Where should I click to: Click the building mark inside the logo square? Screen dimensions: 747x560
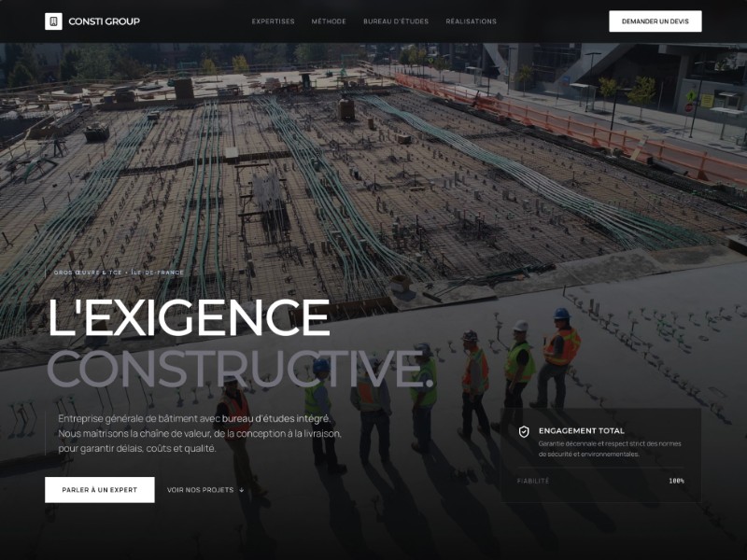(x=54, y=19)
